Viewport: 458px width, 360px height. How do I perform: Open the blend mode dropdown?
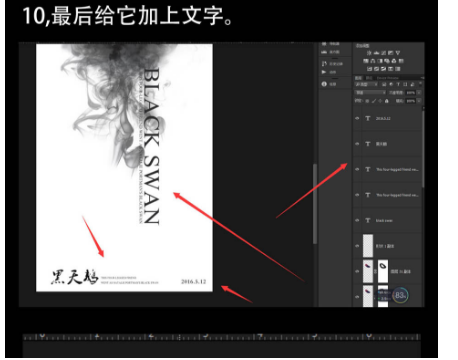pyautogui.click(x=370, y=93)
